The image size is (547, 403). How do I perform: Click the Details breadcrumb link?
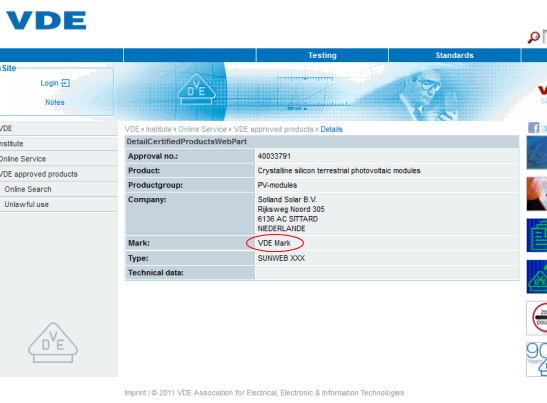pos(331,129)
